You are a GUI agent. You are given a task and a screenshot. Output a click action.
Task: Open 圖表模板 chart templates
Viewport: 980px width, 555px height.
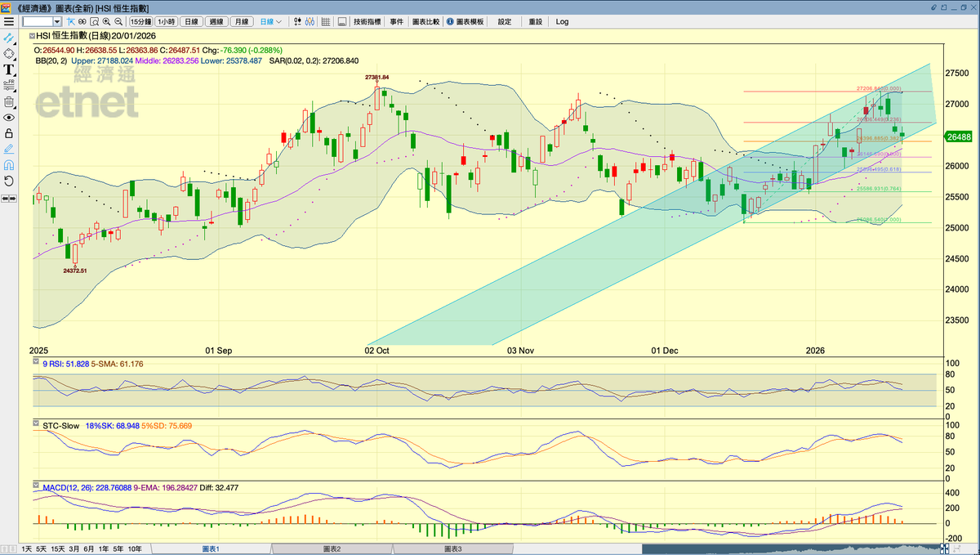(x=470, y=21)
